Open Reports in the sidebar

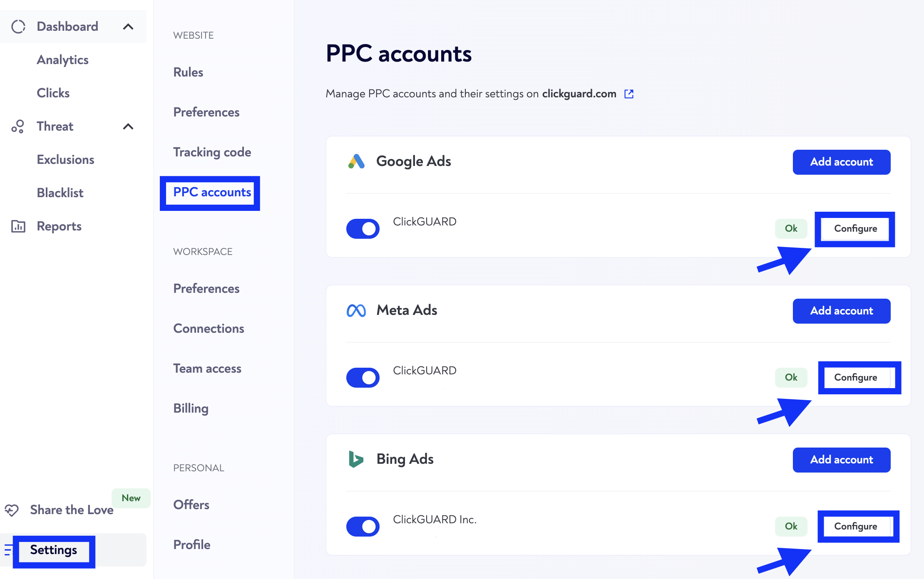59,226
